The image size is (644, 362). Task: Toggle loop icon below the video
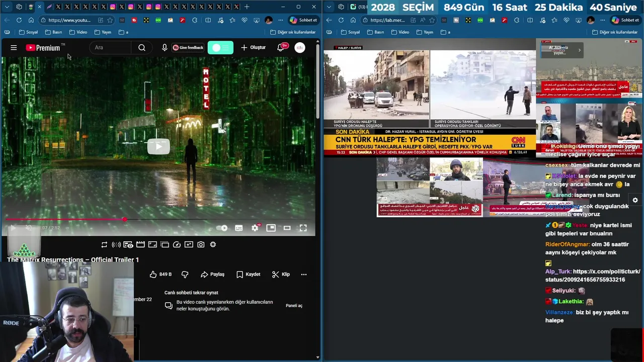pos(104,244)
